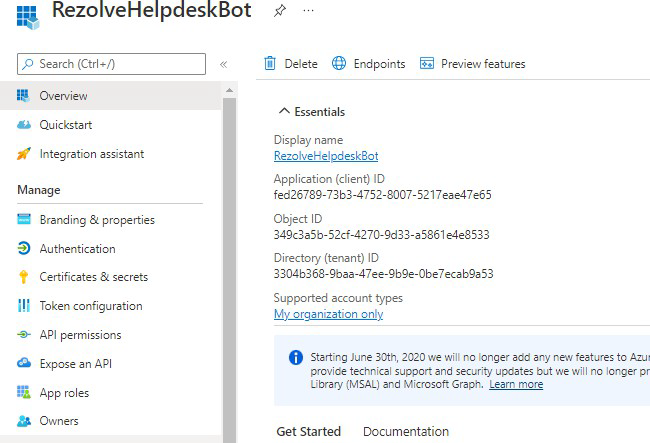Screen dimensions: 650x443
Task: Click the Token configuration icon
Action: [24, 305]
